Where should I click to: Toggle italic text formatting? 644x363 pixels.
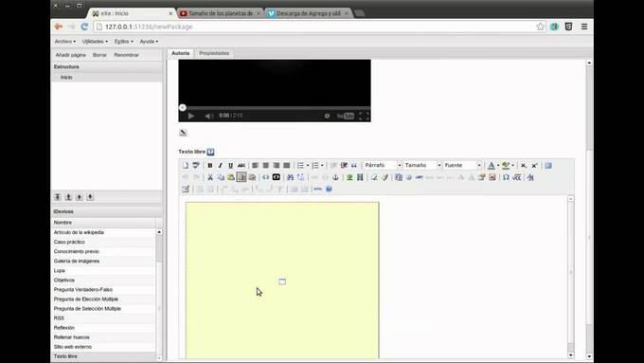pyautogui.click(x=220, y=165)
